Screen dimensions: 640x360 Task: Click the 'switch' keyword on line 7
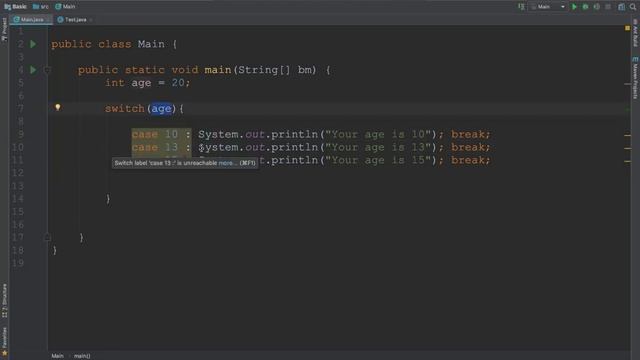click(x=124, y=109)
